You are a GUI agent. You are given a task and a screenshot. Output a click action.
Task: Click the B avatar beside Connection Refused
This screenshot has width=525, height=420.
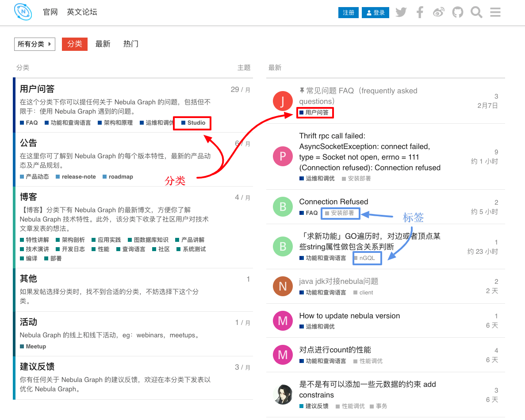(x=283, y=206)
